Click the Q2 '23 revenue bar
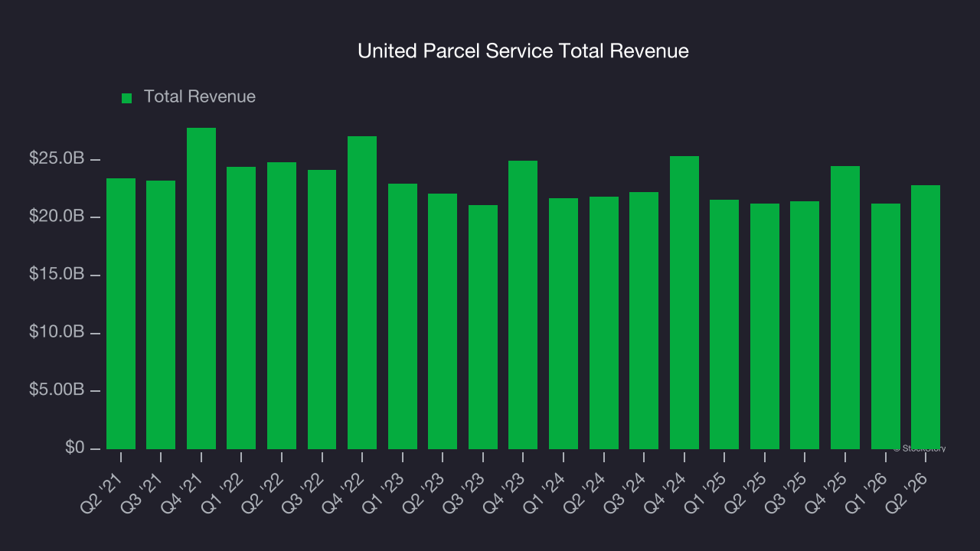The width and height of the screenshot is (980, 551). click(x=443, y=321)
